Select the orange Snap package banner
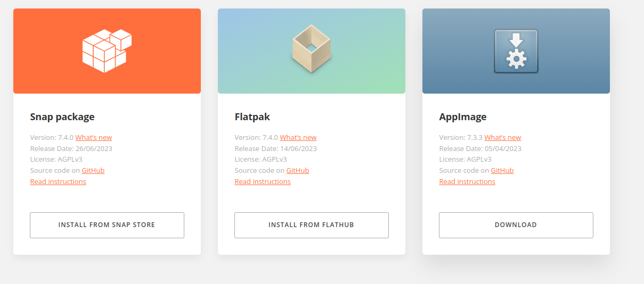 [x=107, y=51]
